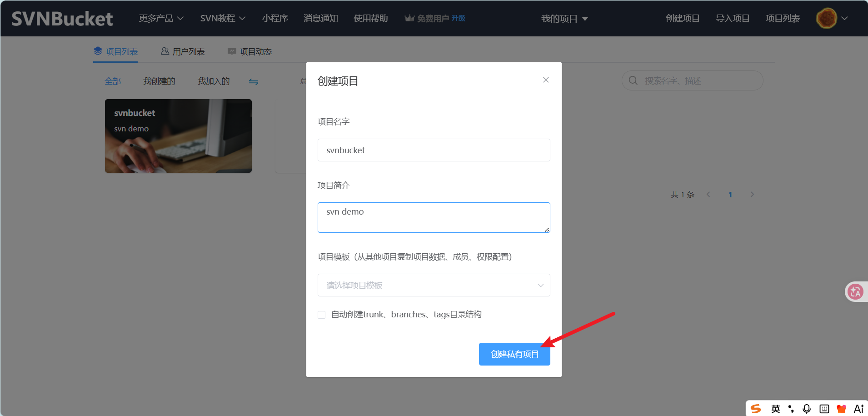Open 消息通知 in the top navigation
The image size is (868, 416).
point(321,18)
